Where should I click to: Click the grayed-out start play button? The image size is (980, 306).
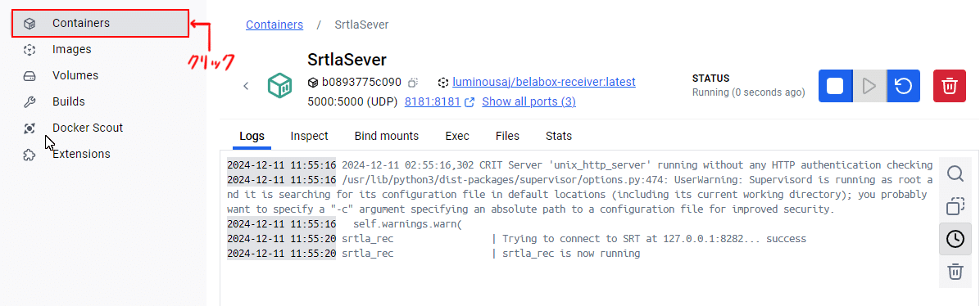[x=869, y=86]
